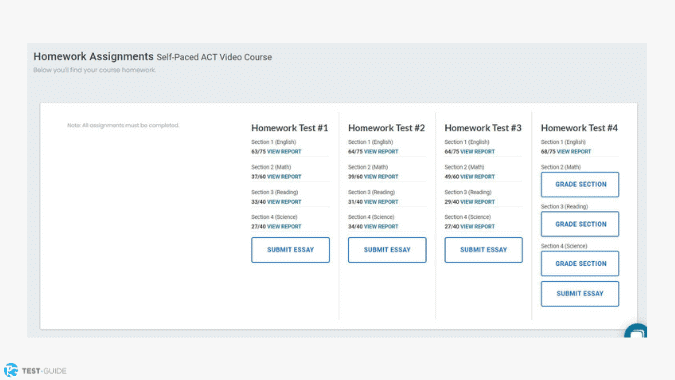Show Test #3 English section report
The height and width of the screenshot is (380, 675).
pos(477,151)
